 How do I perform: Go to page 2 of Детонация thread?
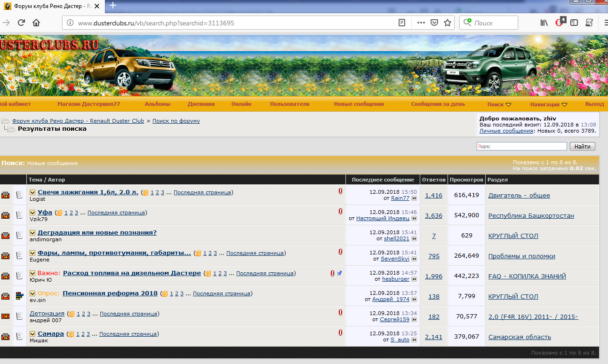click(x=83, y=314)
